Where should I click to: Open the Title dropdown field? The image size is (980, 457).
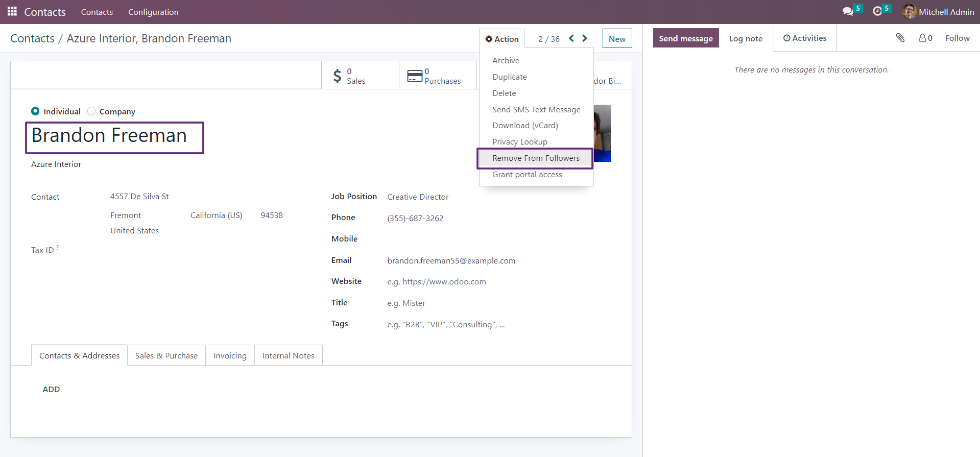pos(498,303)
